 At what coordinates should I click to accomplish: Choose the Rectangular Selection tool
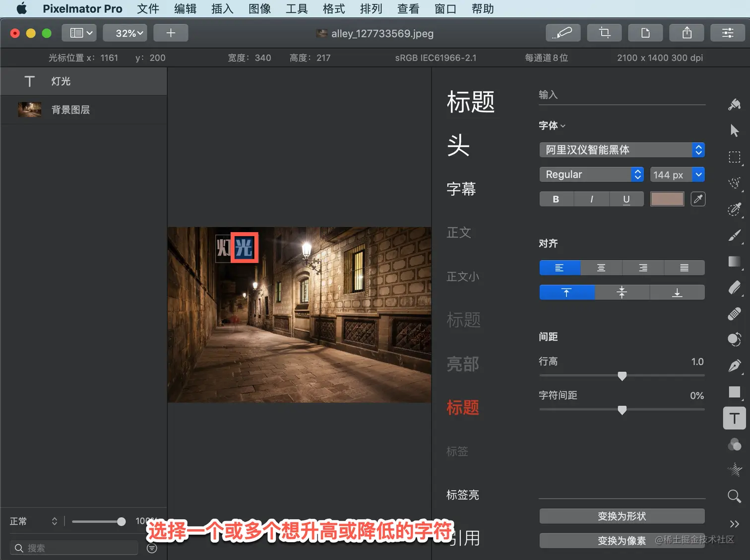[x=734, y=157]
